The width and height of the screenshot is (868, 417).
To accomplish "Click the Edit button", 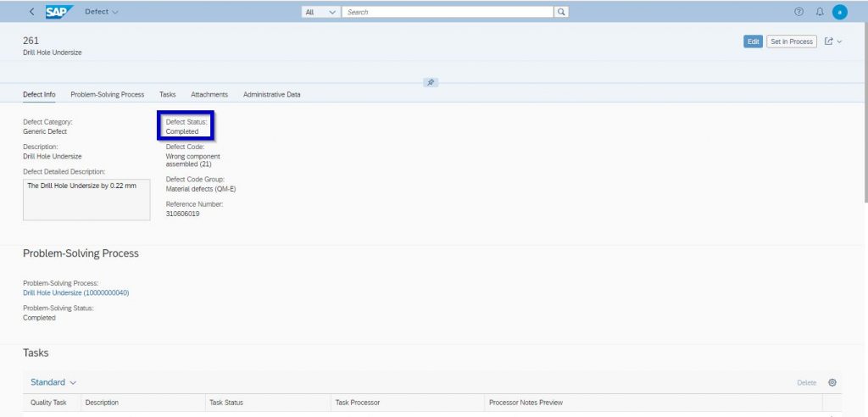I will (753, 42).
